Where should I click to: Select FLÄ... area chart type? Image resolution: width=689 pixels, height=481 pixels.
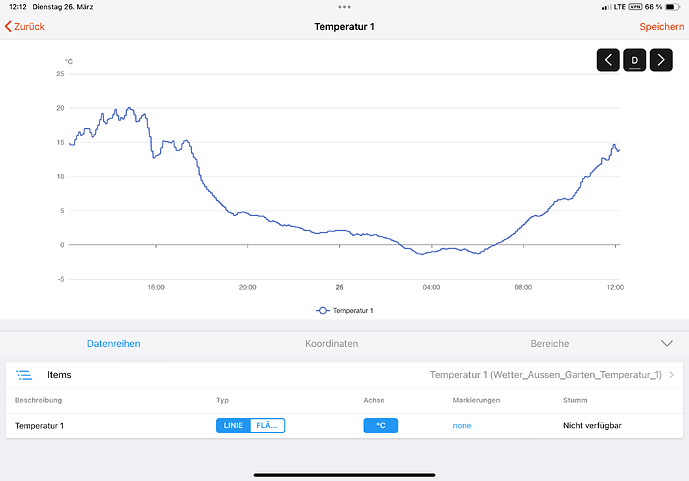click(x=267, y=425)
